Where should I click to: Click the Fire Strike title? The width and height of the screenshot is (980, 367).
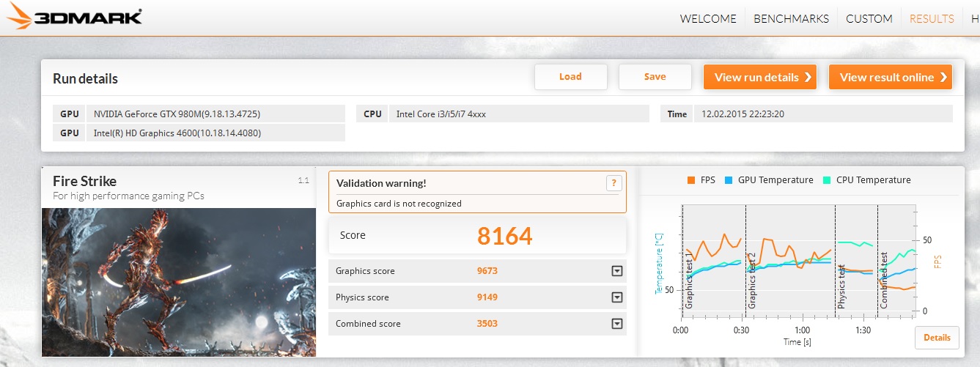pos(84,181)
